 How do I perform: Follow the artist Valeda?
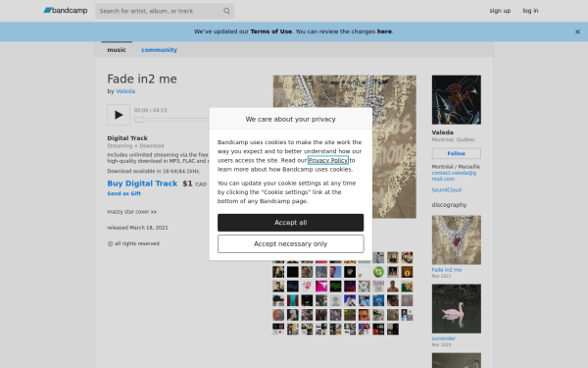tap(456, 153)
